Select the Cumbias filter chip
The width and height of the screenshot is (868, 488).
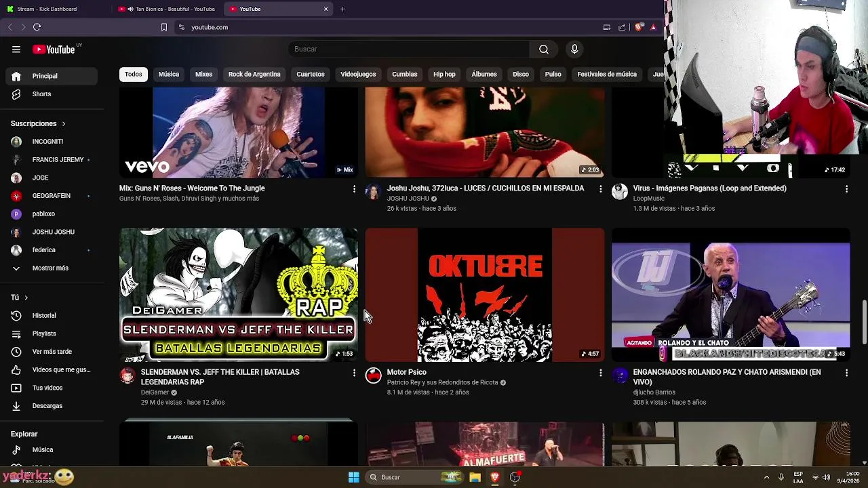(x=405, y=74)
